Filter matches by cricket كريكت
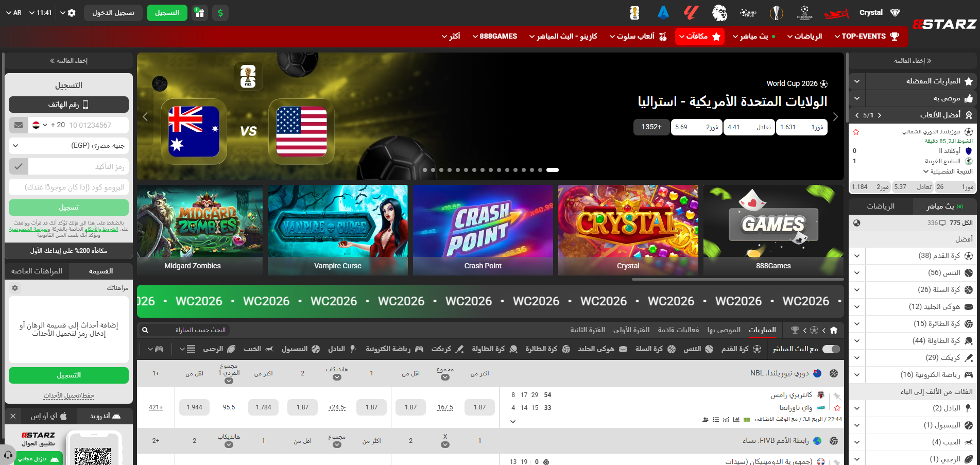This screenshot has height=465, width=980. [447, 349]
